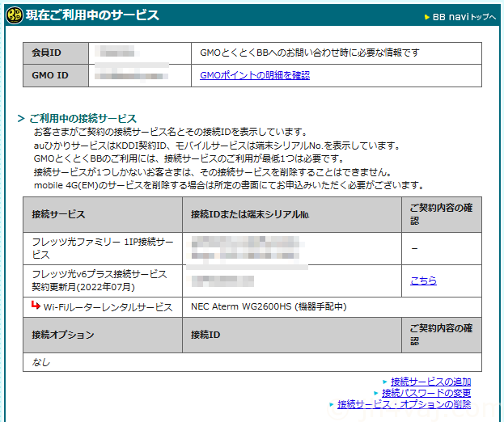Open the BB naviトップへ link
The width and height of the screenshot is (504, 422).
click(x=464, y=17)
